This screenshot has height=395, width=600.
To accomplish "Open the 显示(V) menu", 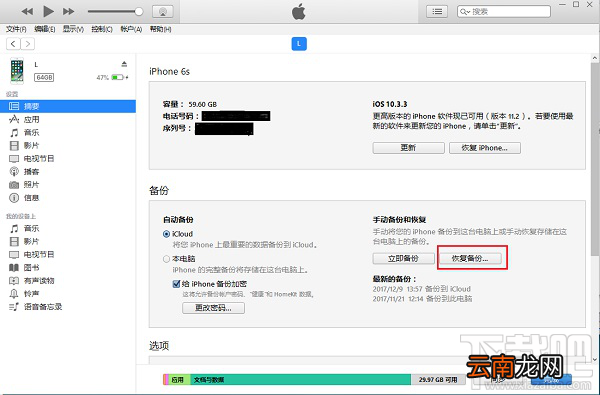I will tap(73, 29).
